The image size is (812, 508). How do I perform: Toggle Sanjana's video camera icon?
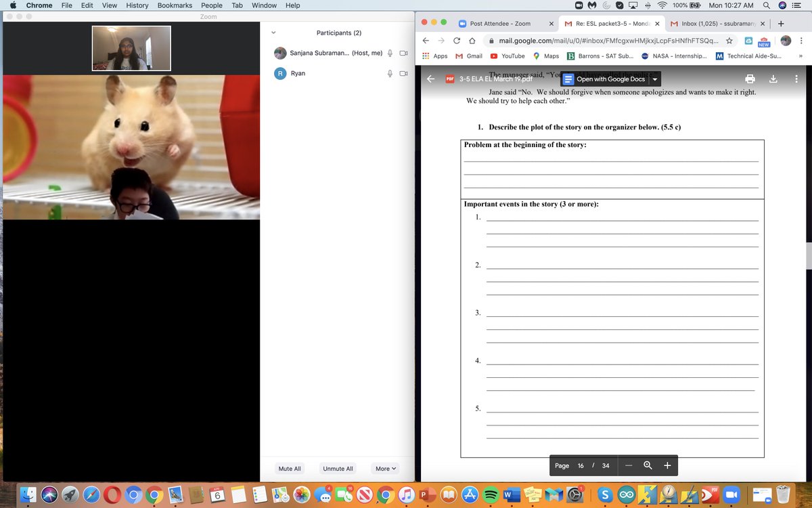pyautogui.click(x=403, y=53)
